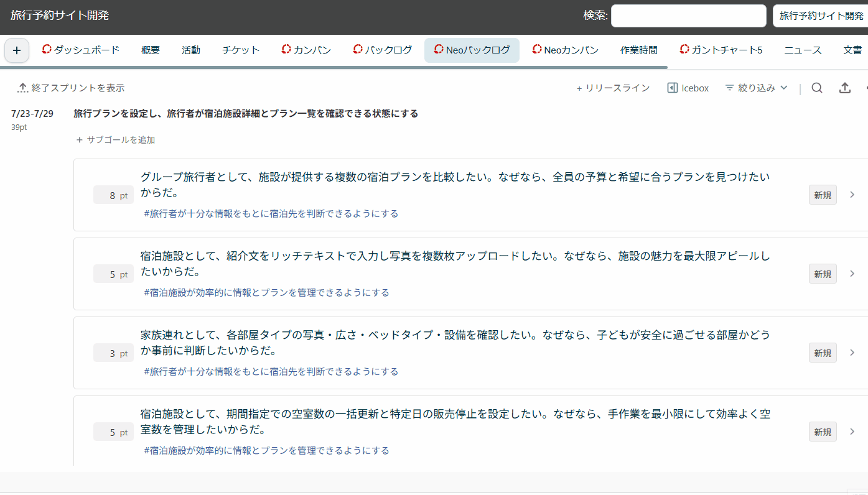Open the 旅行予約サイト開発 project selector
This screenshot has height=495, width=868.
821,16
